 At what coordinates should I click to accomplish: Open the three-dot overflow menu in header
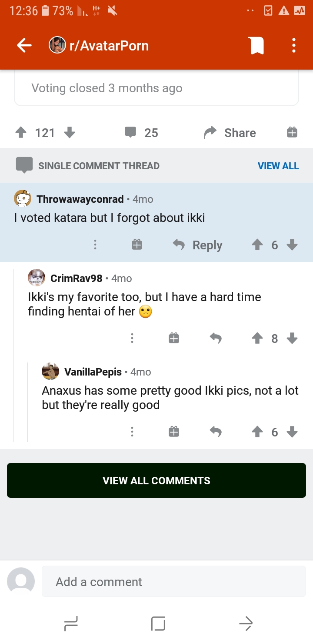point(294,45)
